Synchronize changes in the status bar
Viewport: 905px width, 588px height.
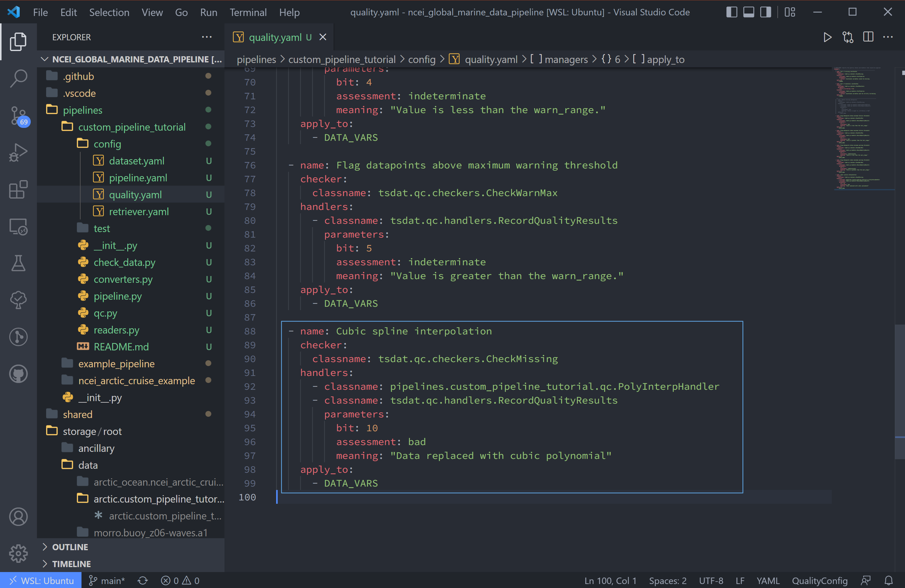click(x=142, y=581)
